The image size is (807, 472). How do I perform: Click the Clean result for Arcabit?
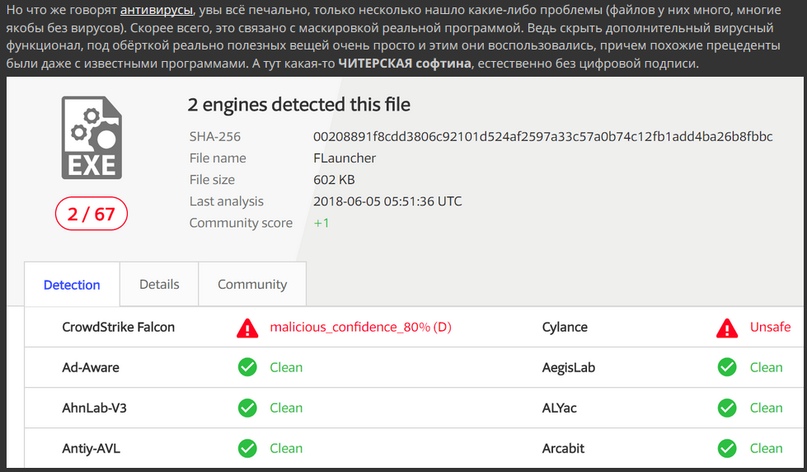click(766, 448)
